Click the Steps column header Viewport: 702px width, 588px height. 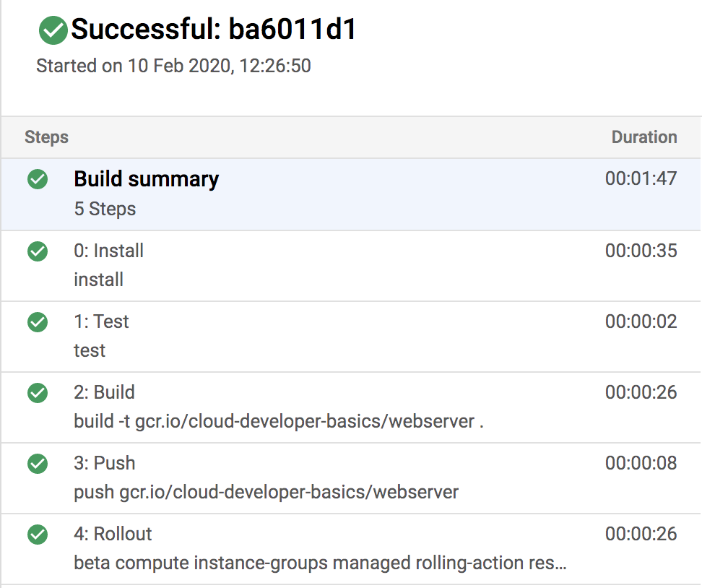[46, 137]
